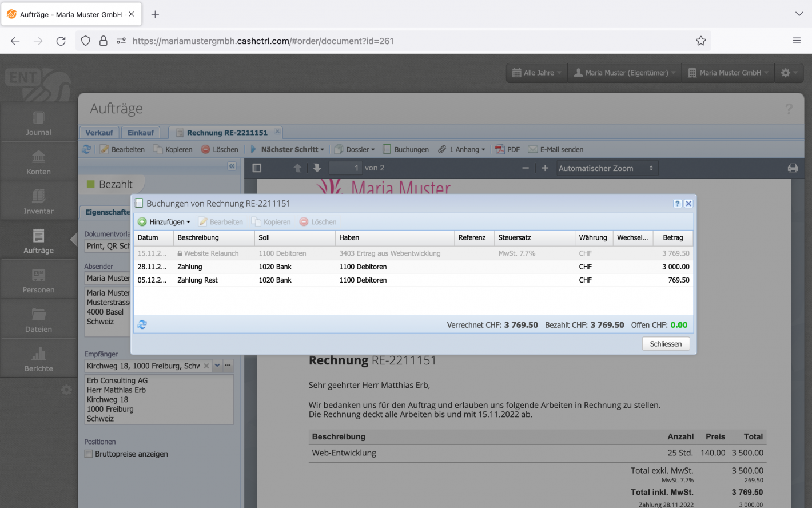
Task: Open the Hinzufügen dropdown in the dialog
Action: pyautogui.click(x=164, y=222)
